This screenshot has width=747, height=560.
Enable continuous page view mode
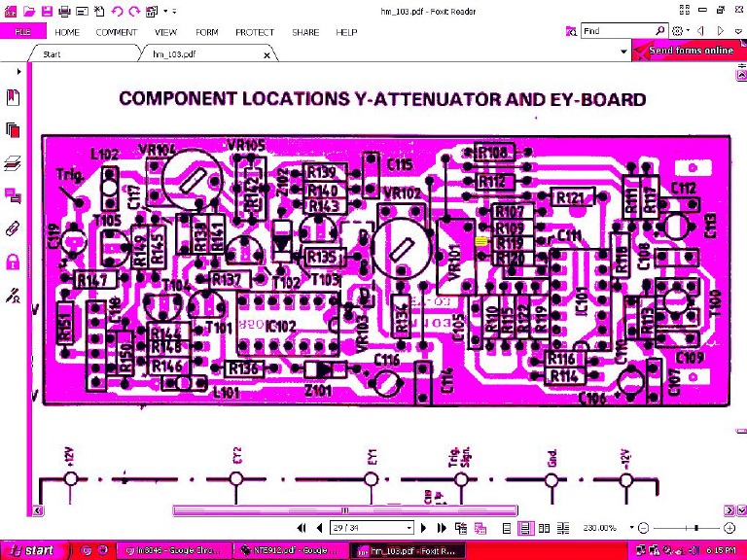(525, 528)
